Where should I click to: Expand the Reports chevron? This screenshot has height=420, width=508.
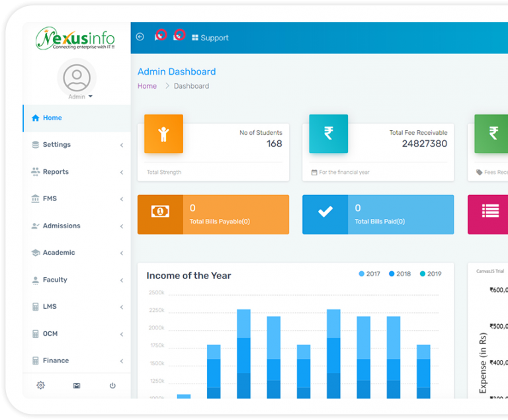[122, 173]
